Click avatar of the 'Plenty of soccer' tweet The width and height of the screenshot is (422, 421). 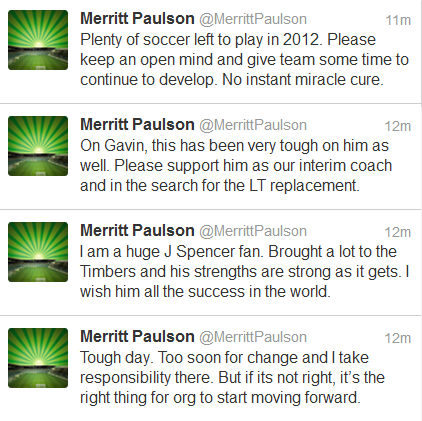[38, 40]
